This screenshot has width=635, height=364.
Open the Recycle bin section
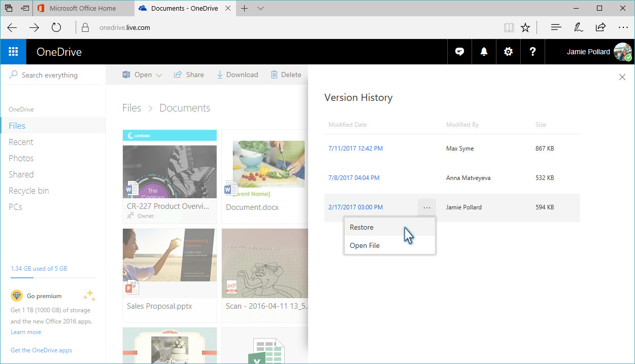tap(28, 190)
